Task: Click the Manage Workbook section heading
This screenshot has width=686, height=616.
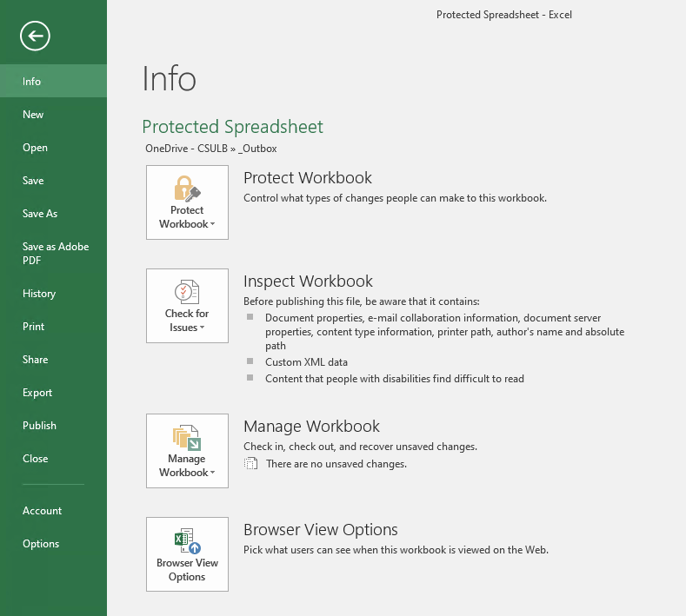Action: pyautogui.click(x=311, y=427)
